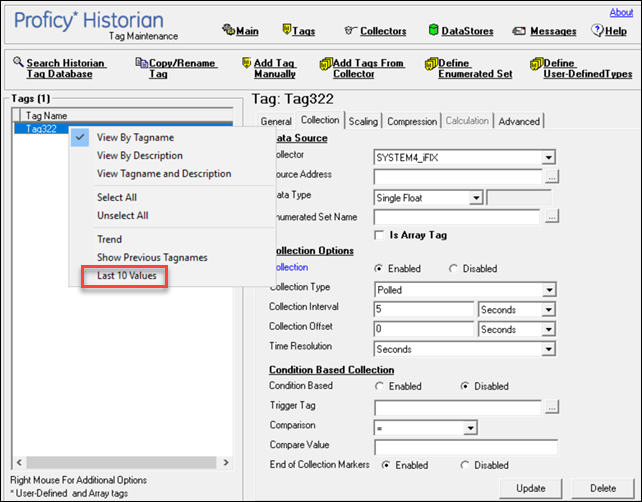Click the Define Enumerated Set icon
The height and width of the screenshot is (502, 642).
tap(431, 64)
